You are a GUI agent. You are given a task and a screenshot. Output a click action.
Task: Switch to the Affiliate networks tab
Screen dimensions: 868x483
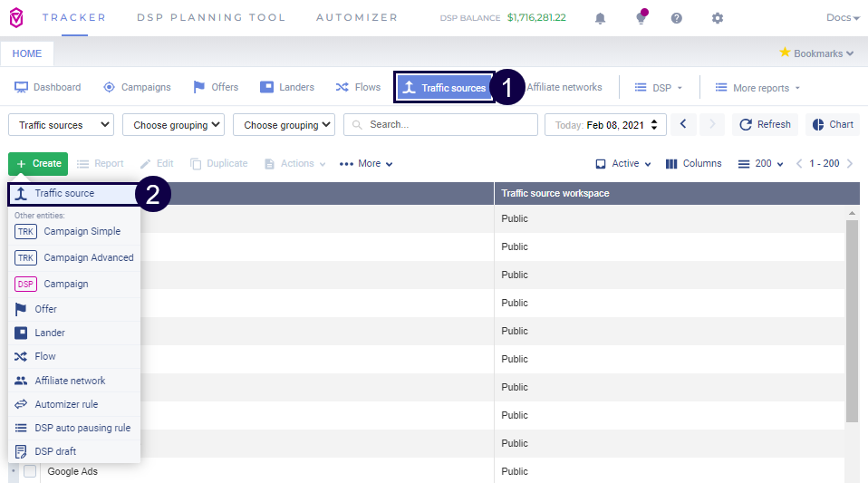tap(564, 88)
